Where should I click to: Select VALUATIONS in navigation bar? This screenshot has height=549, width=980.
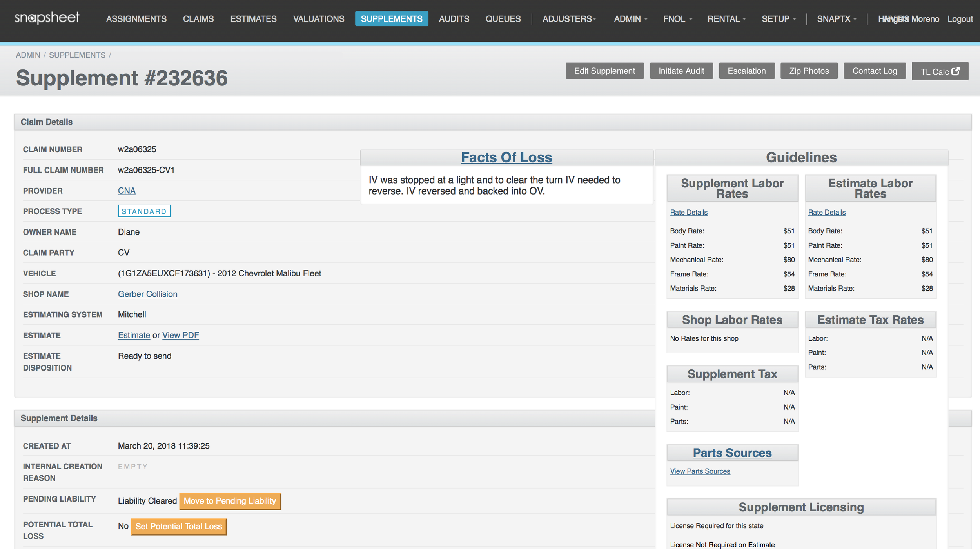click(318, 19)
